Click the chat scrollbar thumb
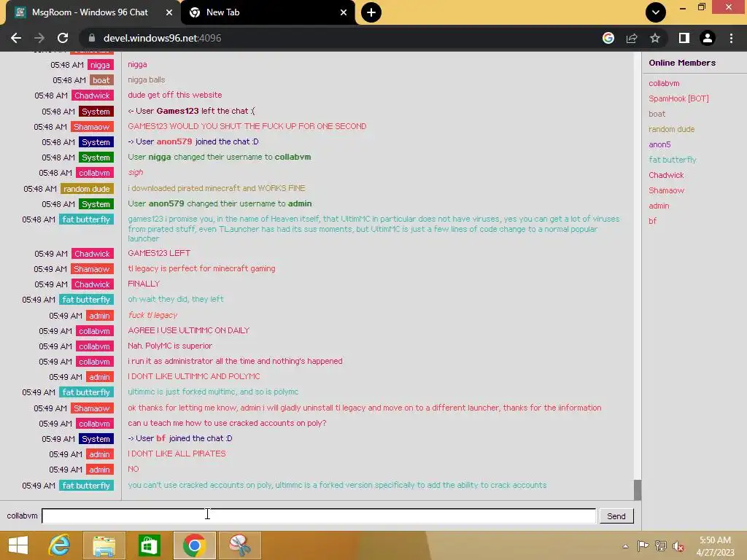 click(x=638, y=490)
